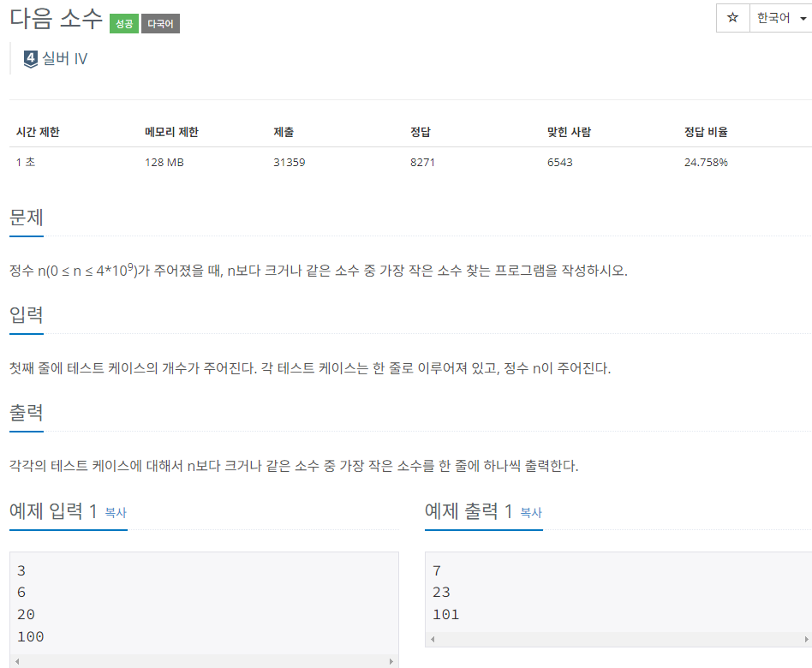Open the 한국어 language dropdown
This screenshot has width=812, height=668.
click(781, 18)
